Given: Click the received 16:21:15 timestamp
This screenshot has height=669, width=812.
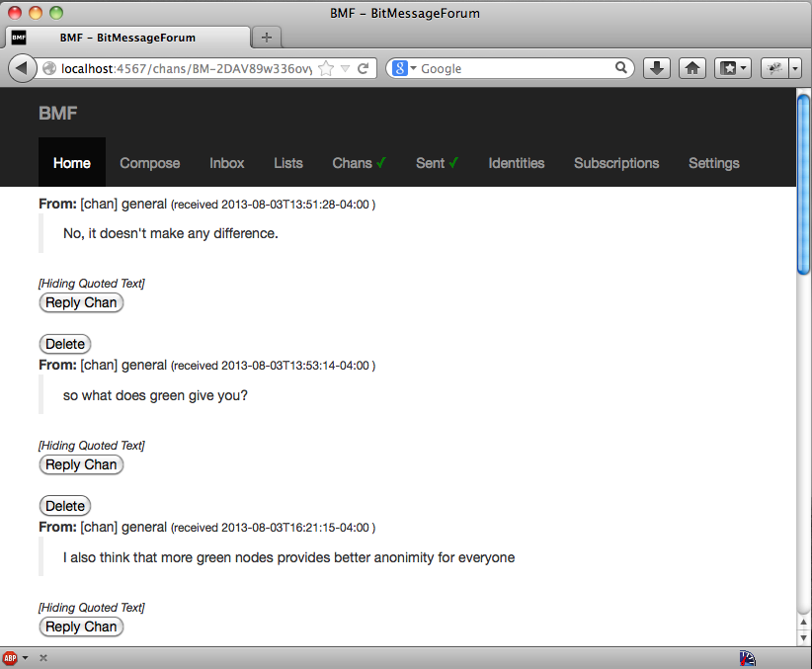Looking at the screenshot, I should pyautogui.click(x=273, y=528).
